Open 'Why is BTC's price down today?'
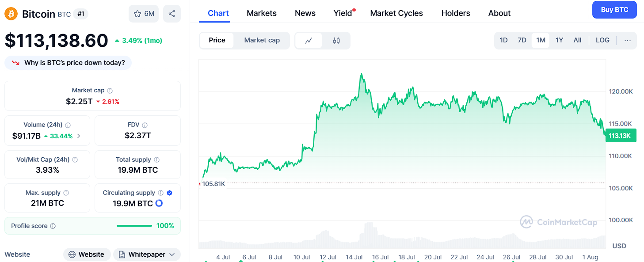Image resolution: width=644 pixels, height=262 pixels. click(68, 63)
